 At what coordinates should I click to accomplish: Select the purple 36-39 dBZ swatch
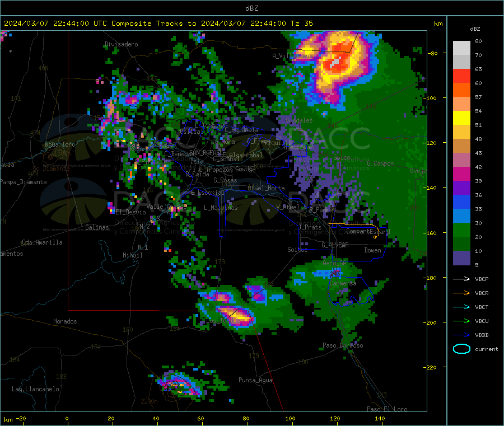click(461, 188)
